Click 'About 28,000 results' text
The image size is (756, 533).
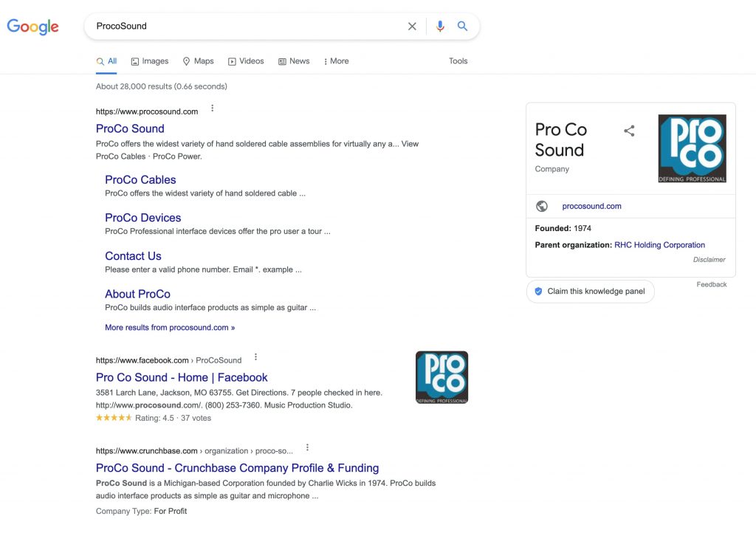(x=161, y=86)
